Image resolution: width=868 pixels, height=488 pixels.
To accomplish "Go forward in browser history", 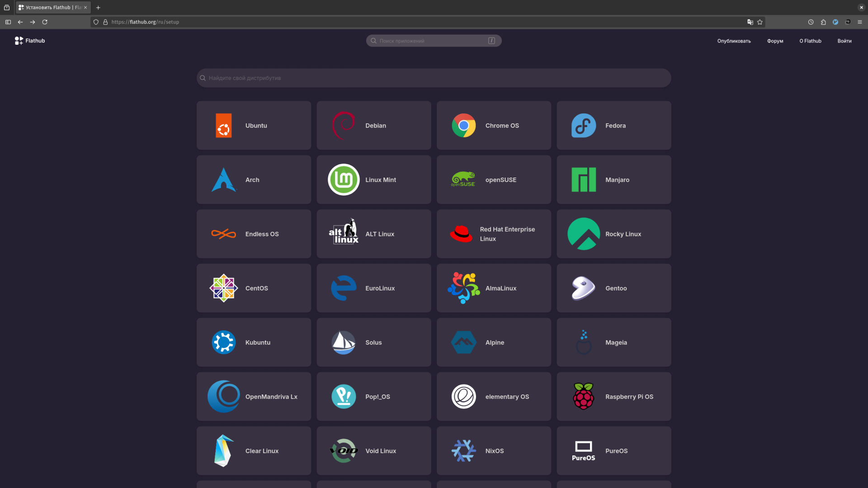I will (x=33, y=22).
